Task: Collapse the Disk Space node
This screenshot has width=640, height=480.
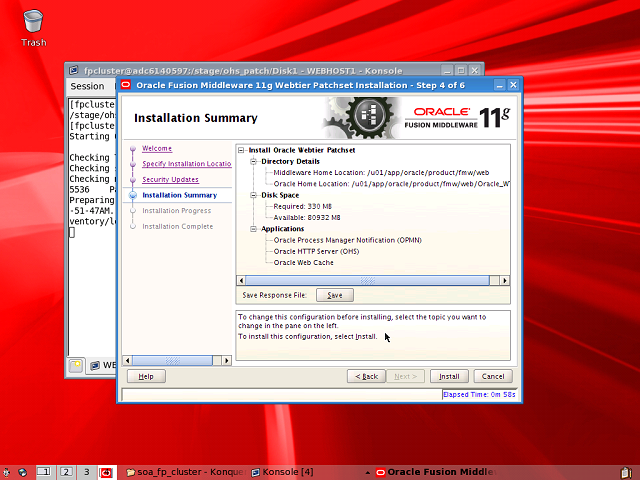Action: pyautogui.click(x=253, y=195)
